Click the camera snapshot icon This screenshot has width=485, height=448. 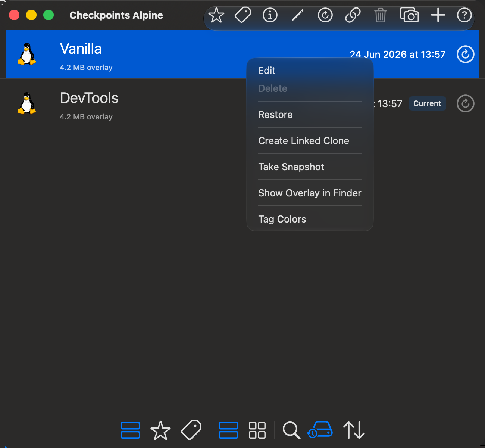[x=409, y=15]
